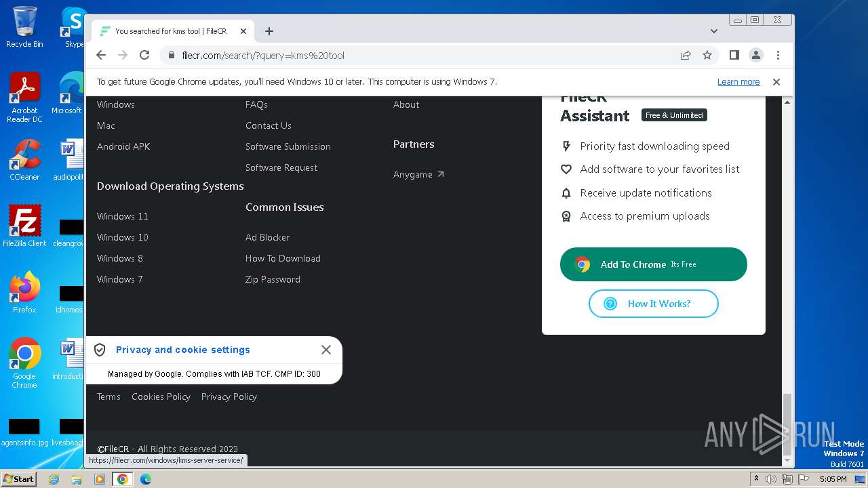Click the page vertical scrollbar thumb
868x488 pixels.
[787, 425]
